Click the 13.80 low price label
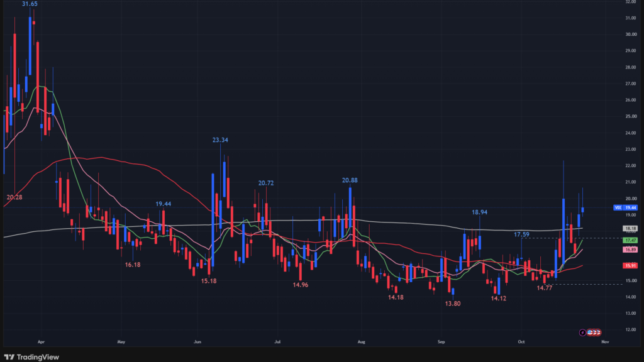Image resolution: width=644 pixels, height=362 pixels. coord(453,304)
